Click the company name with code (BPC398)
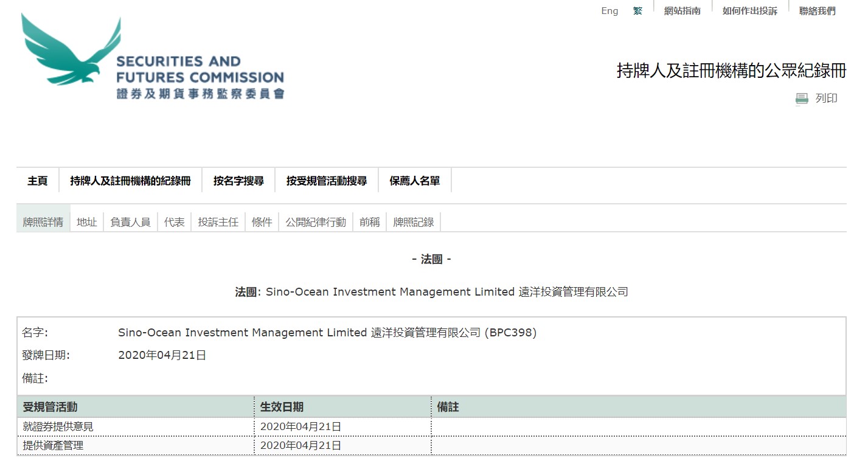Screen dimensions: 868x472 (x=327, y=333)
